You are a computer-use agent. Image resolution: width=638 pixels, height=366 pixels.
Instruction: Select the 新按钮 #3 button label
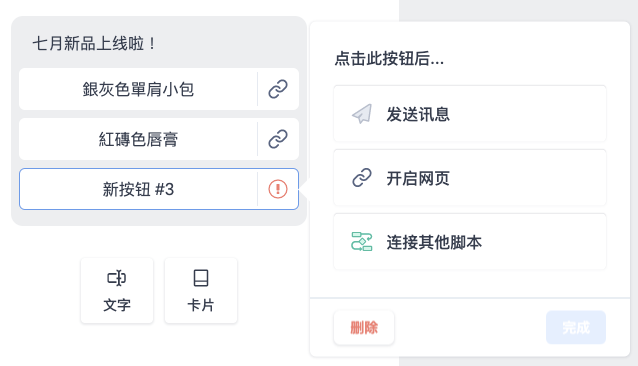(x=138, y=189)
